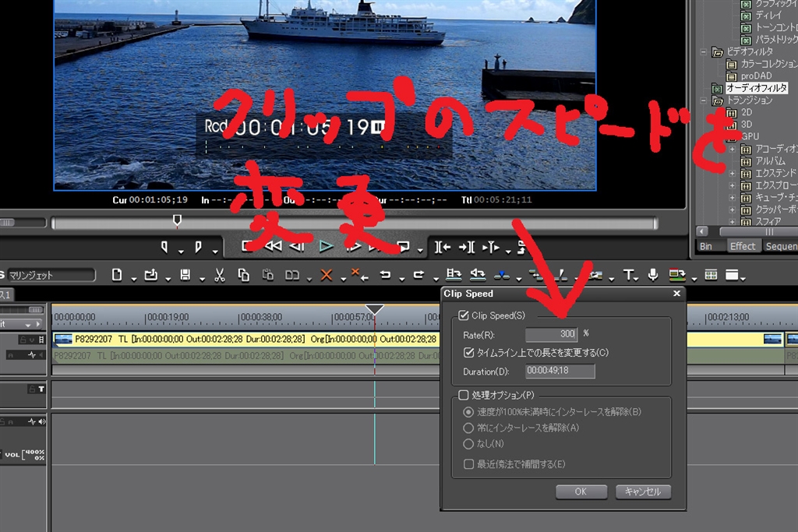Open the Create Title (T) tool

click(x=629, y=275)
